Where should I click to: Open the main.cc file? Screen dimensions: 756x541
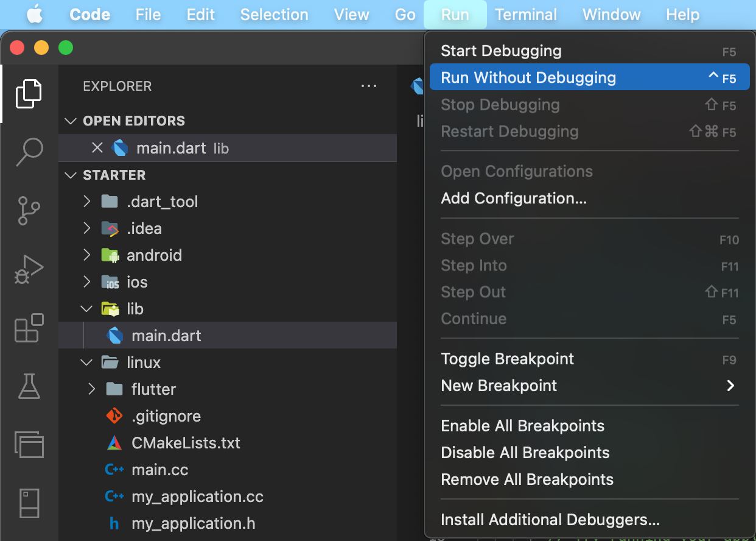pos(228,470)
